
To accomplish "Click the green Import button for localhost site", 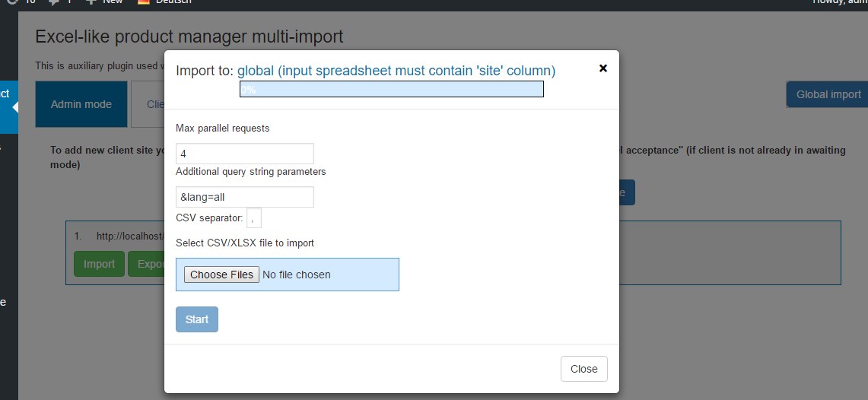I will tap(99, 264).
